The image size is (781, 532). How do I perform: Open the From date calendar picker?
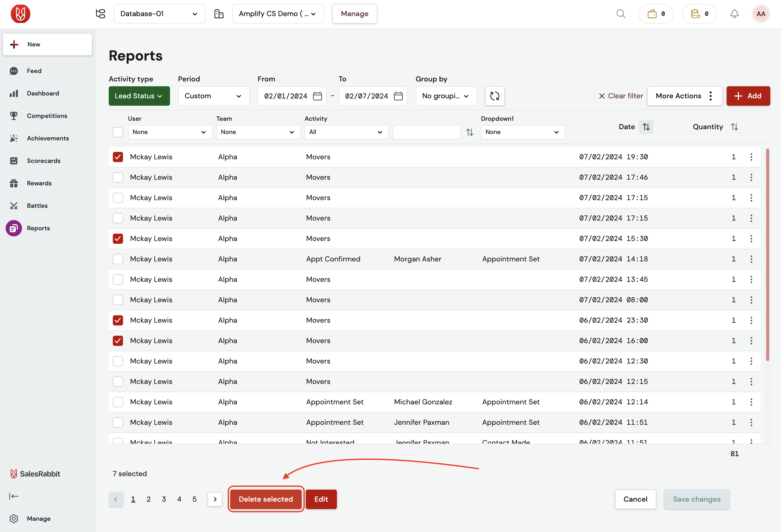[x=317, y=96]
